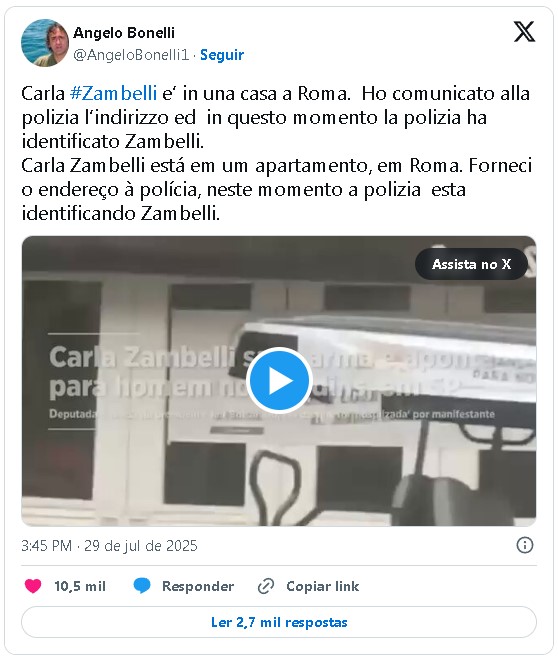Open Ler 2,7 mil respostas
This screenshot has height=657, width=558.
(279, 622)
